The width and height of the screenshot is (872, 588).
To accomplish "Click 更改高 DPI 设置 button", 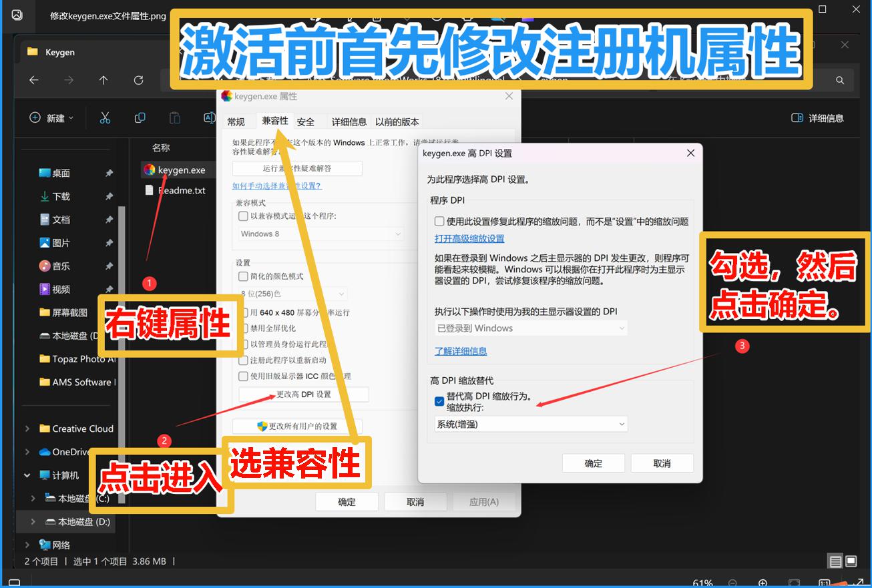I will [x=304, y=394].
